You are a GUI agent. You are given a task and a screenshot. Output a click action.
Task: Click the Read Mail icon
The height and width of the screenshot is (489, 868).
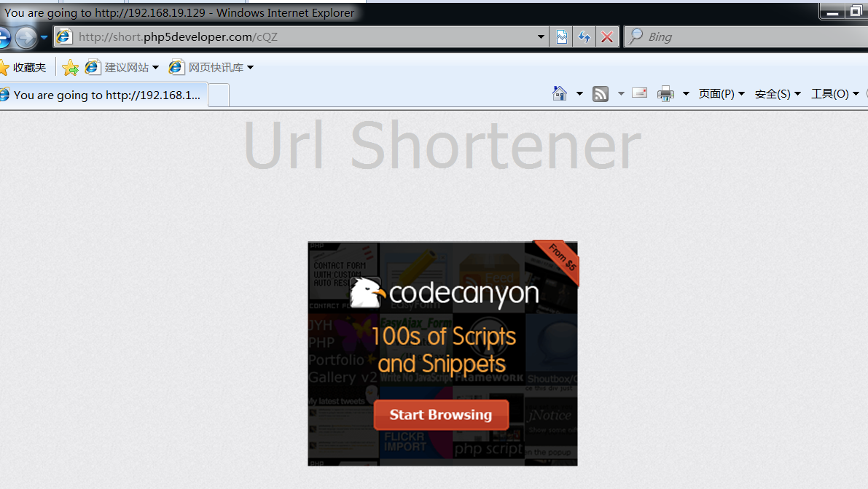(x=639, y=93)
